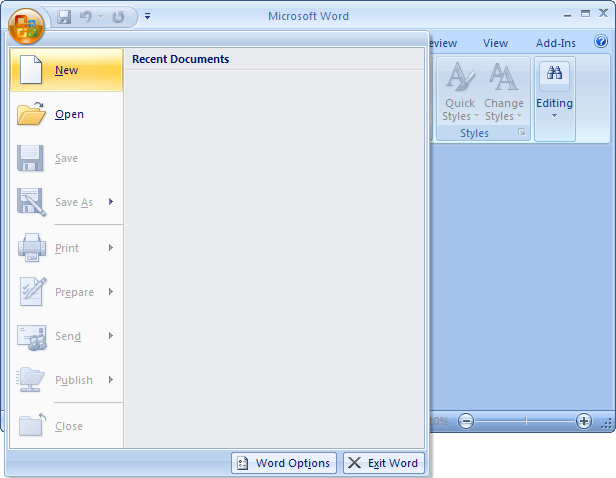Image resolution: width=616 pixels, height=478 pixels.
Task: Choose Open from the Office menu
Action: pos(66,114)
